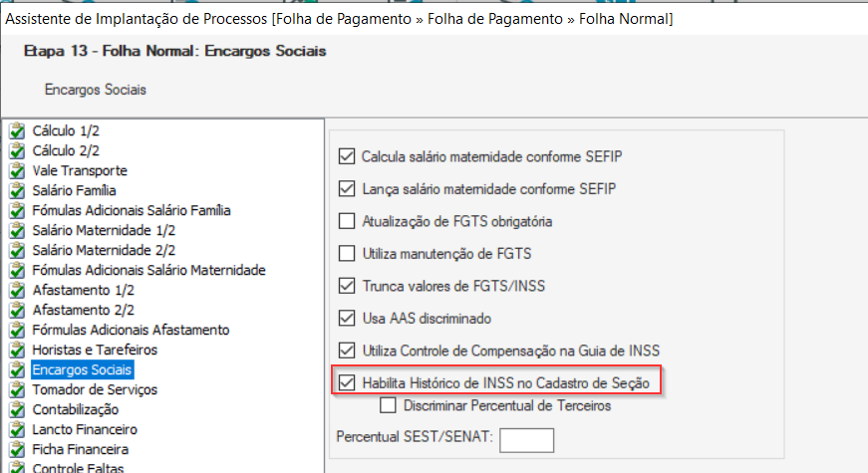
Task: Open the Tomador de Serviços step
Action: (x=95, y=389)
